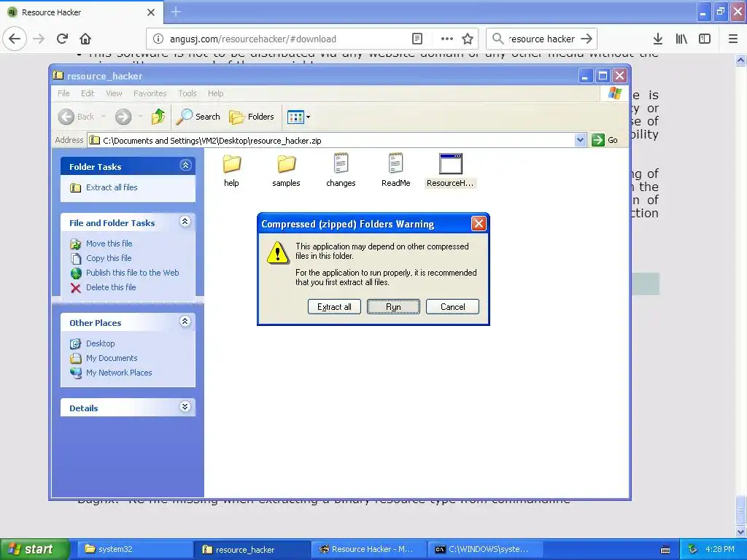The height and width of the screenshot is (560, 747).
Task: Click Firefox forward arrow button
Action: coord(39,39)
